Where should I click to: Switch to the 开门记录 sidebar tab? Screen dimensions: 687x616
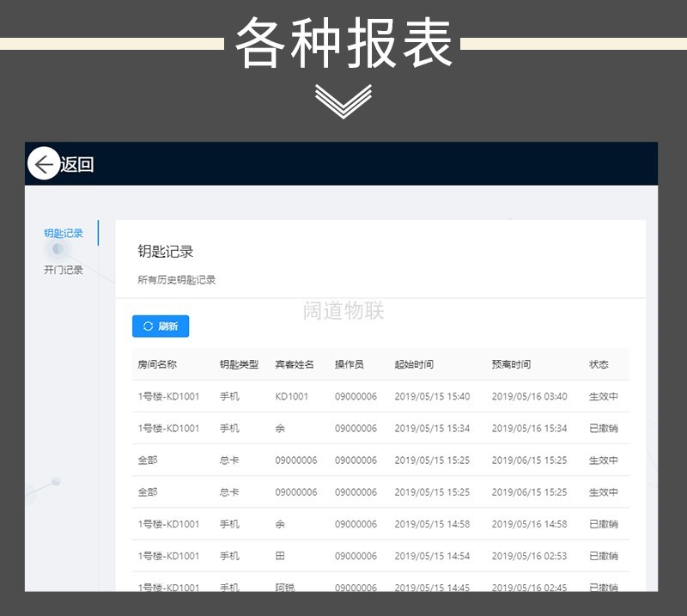pos(64,270)
